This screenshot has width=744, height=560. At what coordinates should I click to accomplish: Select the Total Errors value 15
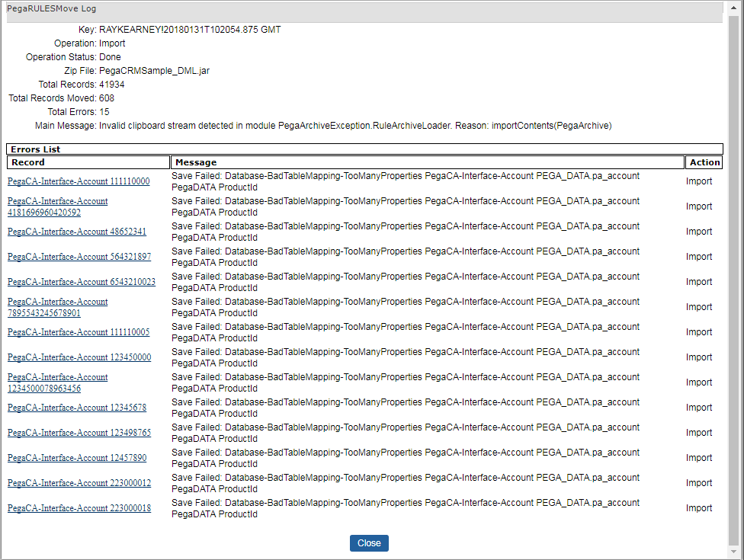pos(104,112)
